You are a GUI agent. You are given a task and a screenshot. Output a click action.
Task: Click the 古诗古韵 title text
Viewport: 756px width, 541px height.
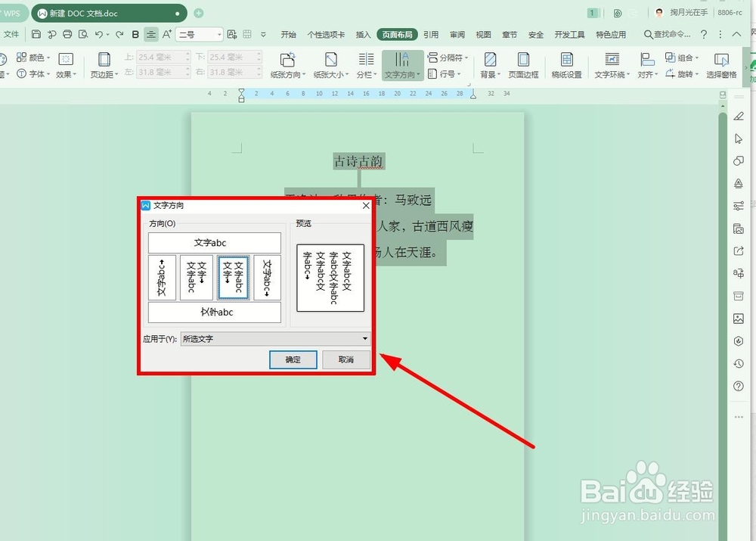pos(358,161)
